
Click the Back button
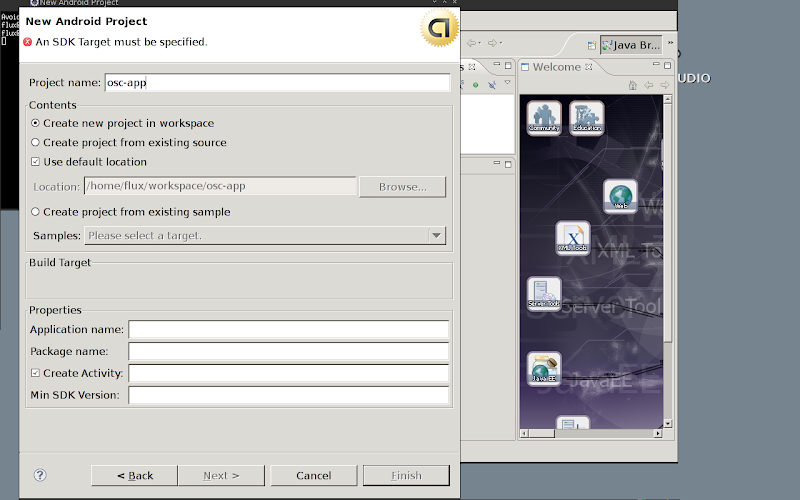[134, 475]
